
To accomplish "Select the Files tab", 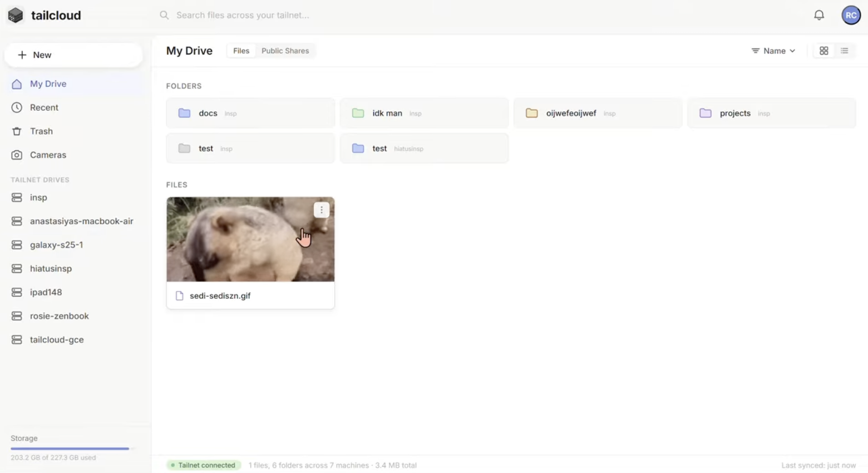I will point(241,51).
